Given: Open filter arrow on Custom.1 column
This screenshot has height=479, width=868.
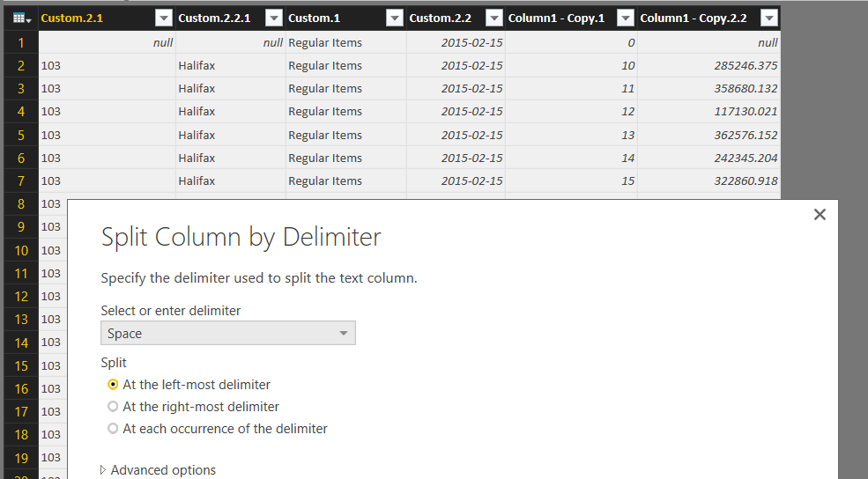Looking at the screenshot, I should tap(394, 18).
